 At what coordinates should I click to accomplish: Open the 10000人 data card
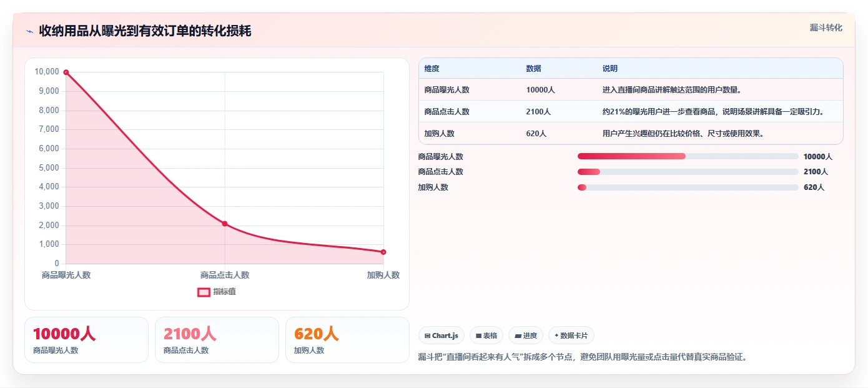[x=86, y=340]
